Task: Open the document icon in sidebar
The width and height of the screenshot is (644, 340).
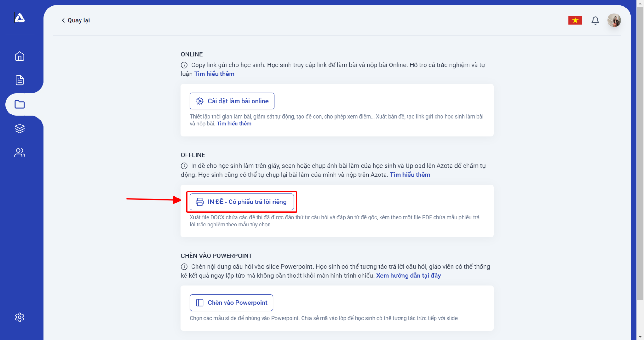Action: tap(19, 80)
